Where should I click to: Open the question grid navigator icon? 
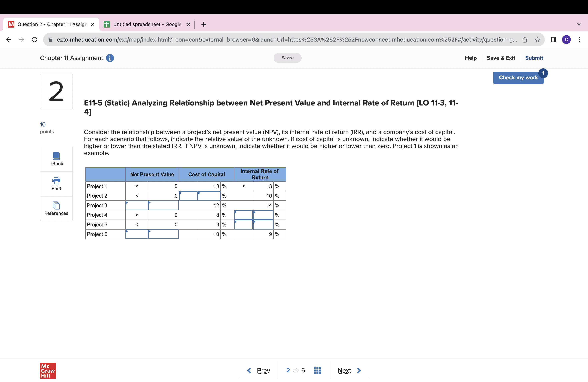[317, 370]
